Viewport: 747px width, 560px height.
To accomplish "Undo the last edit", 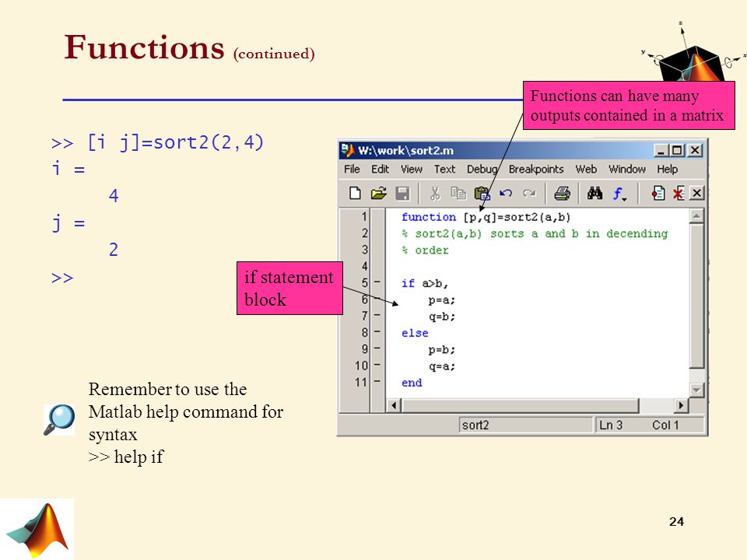I will pyautogui.click(x=506, y=194).
